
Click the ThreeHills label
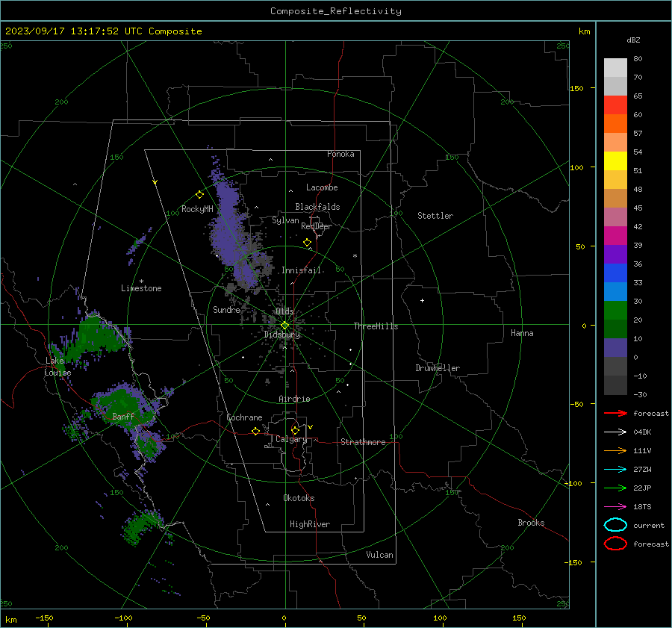[376, 326]
